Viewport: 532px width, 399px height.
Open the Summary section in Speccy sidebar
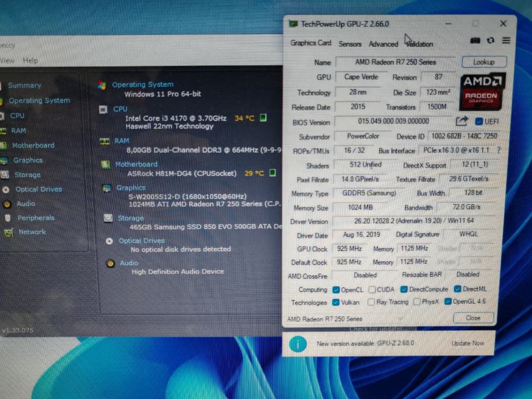[24, 86]
